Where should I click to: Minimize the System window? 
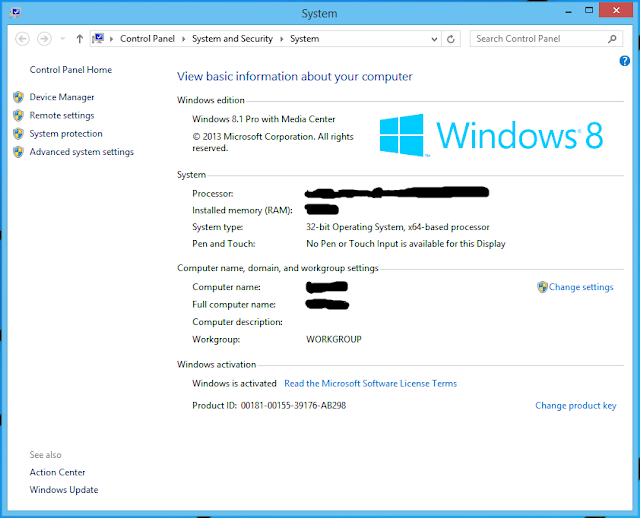[x=569, y=11]
